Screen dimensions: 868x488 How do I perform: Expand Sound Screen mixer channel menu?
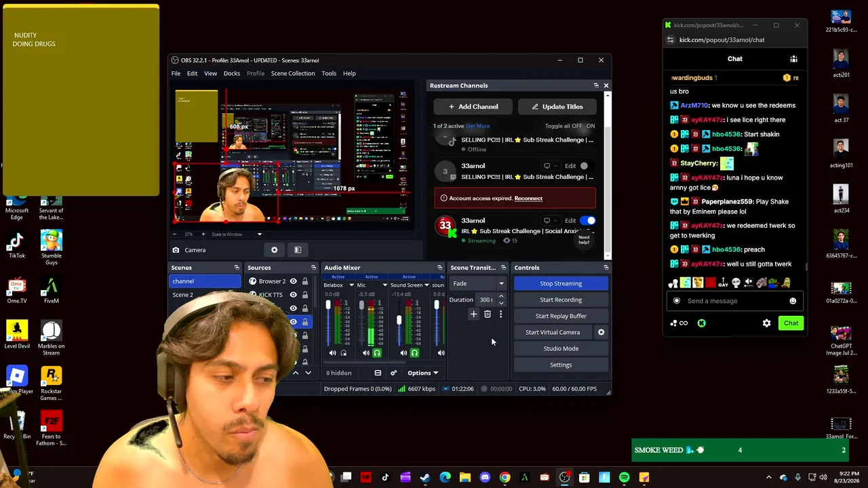(x=427, y=285)
